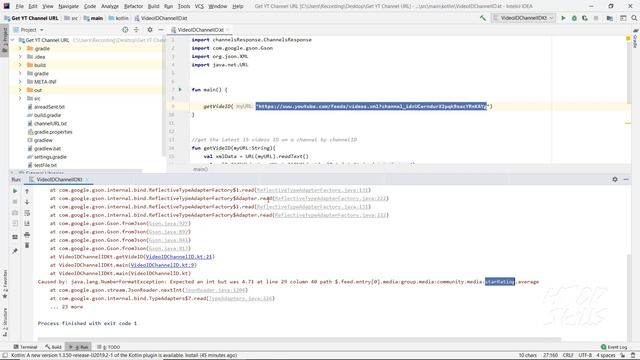
Task: Expand the src folder
Action: click(x=20, y=98)
